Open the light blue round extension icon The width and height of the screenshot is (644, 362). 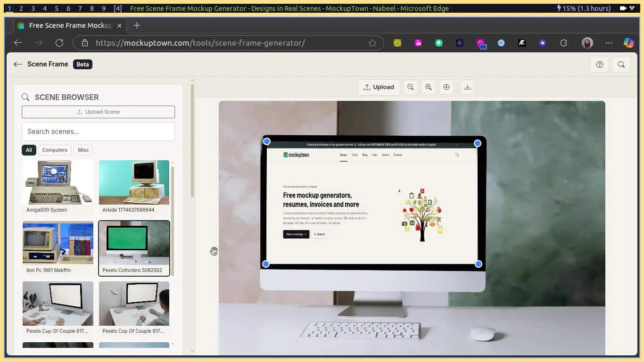point(501,43)
